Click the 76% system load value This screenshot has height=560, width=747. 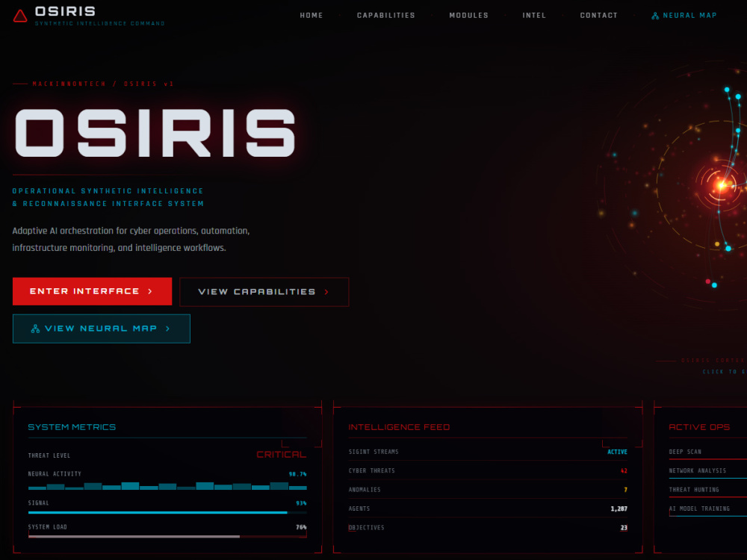[x=301, y=527]
